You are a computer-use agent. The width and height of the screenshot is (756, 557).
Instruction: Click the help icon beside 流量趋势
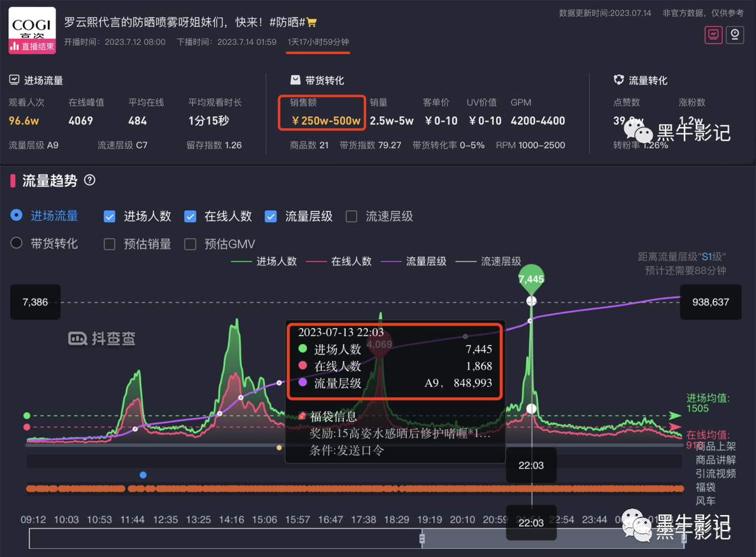[x=89, y=181]
